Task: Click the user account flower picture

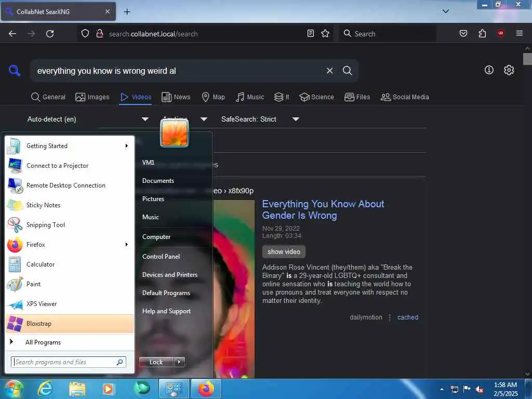Action: coord(175,133)
